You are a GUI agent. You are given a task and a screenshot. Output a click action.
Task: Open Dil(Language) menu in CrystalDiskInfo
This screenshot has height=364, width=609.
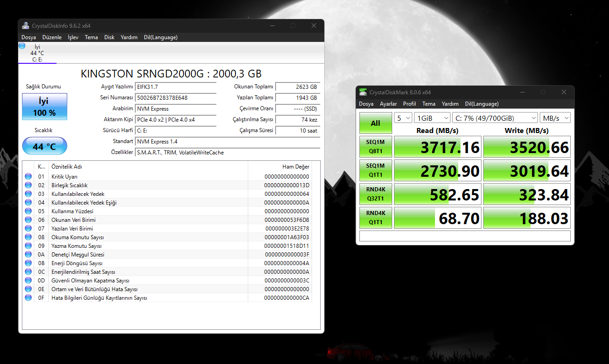(161, 37)
